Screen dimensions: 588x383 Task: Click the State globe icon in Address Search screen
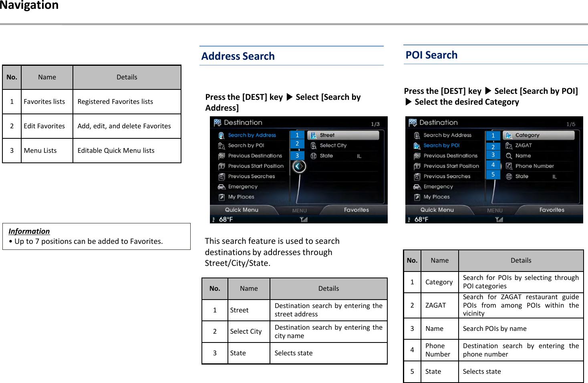(314, 156)
